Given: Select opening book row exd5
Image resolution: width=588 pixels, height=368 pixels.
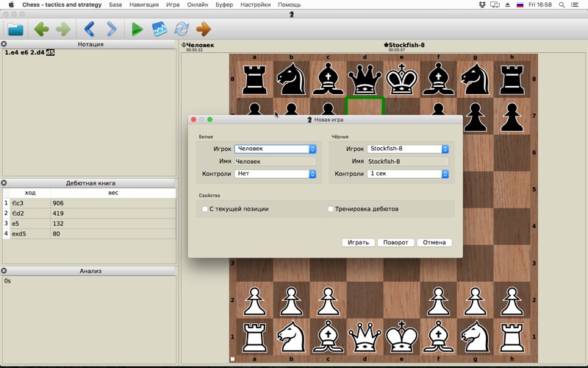Looking at the screenshot, I should (x=89, y=233).
